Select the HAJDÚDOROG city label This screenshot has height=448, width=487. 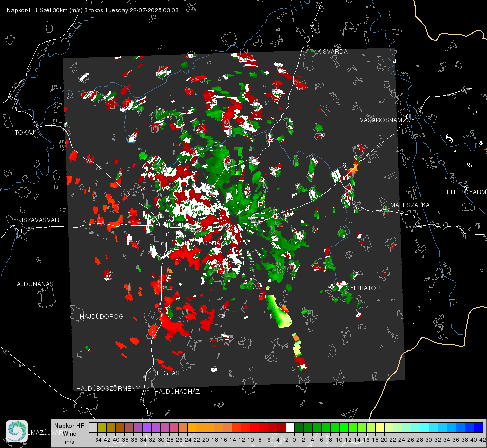(x=101, y=317)
